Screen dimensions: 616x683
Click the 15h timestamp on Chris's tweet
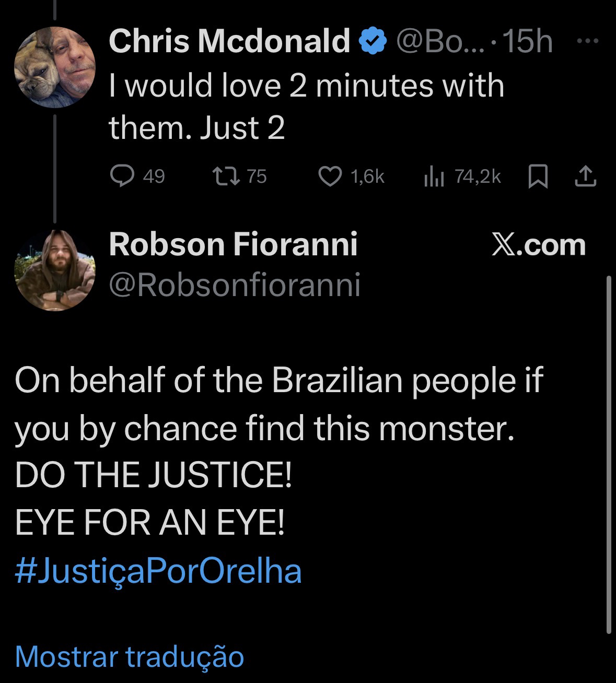click(529, 41)
